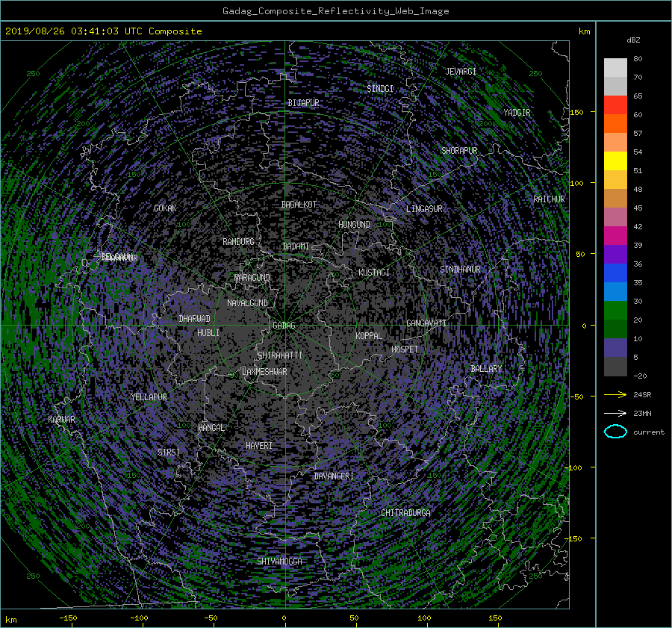
Task: Click the blue 35 dBZ color swatch
Action: pyautogui.click(x=615, y=273)
